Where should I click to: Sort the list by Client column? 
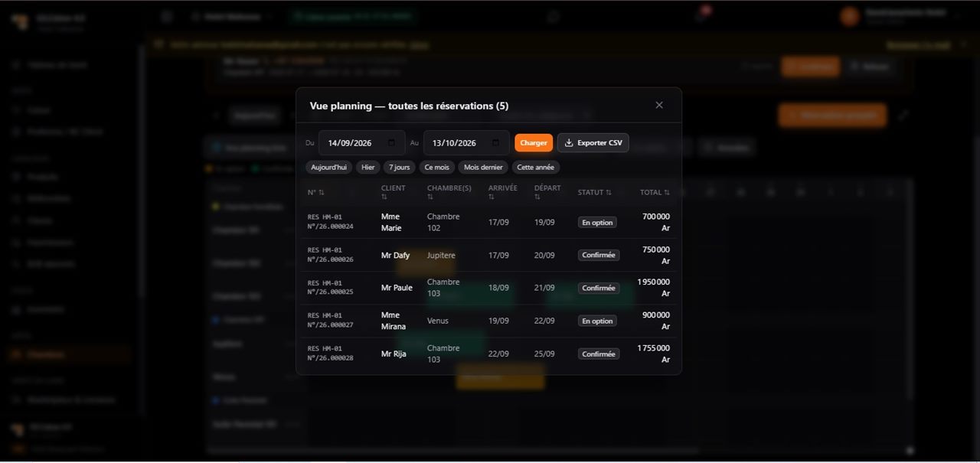tap(394, 192)
